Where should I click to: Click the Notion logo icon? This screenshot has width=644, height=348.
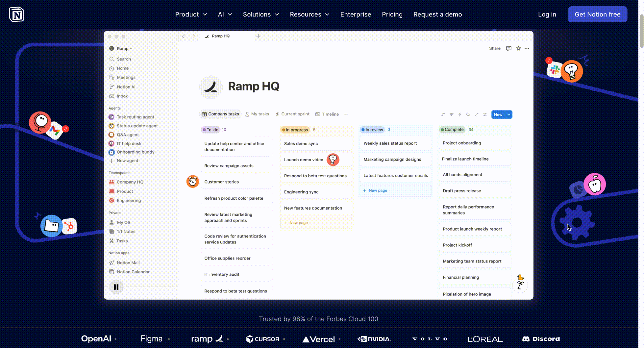pos(16,14)
